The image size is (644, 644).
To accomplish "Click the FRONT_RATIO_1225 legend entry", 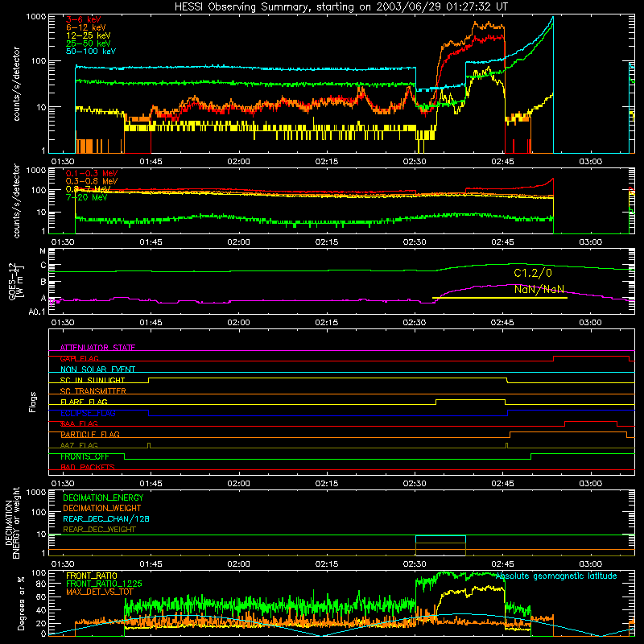I will point(104,584).
